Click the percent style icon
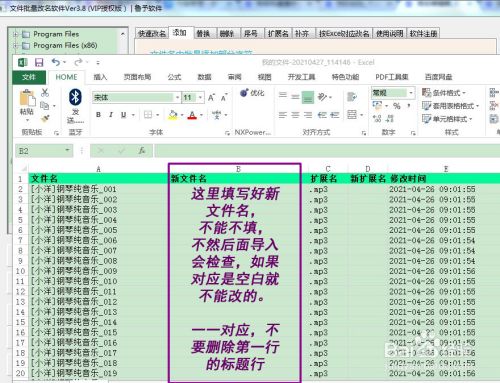The image size is (500, 383). point(397,106)
